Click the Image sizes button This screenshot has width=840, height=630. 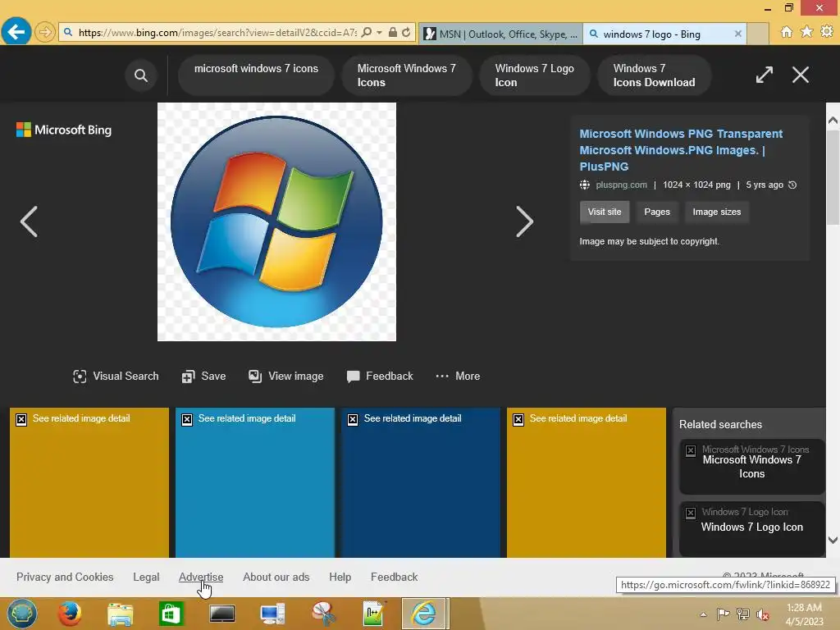(717, 212)
